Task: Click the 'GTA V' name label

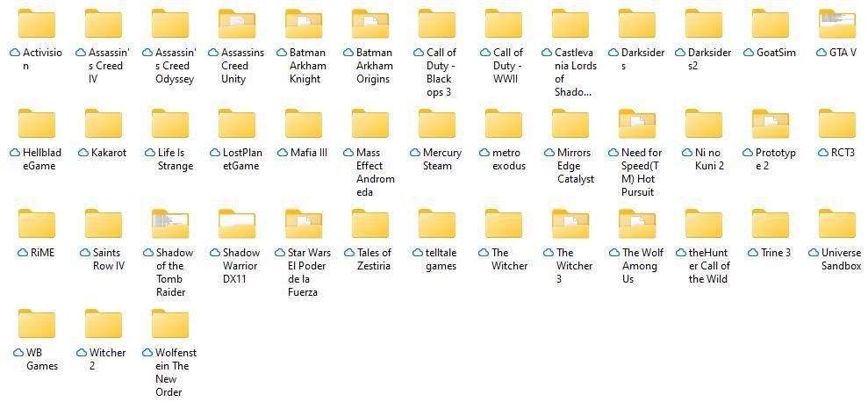Action: tap(843, 53)
